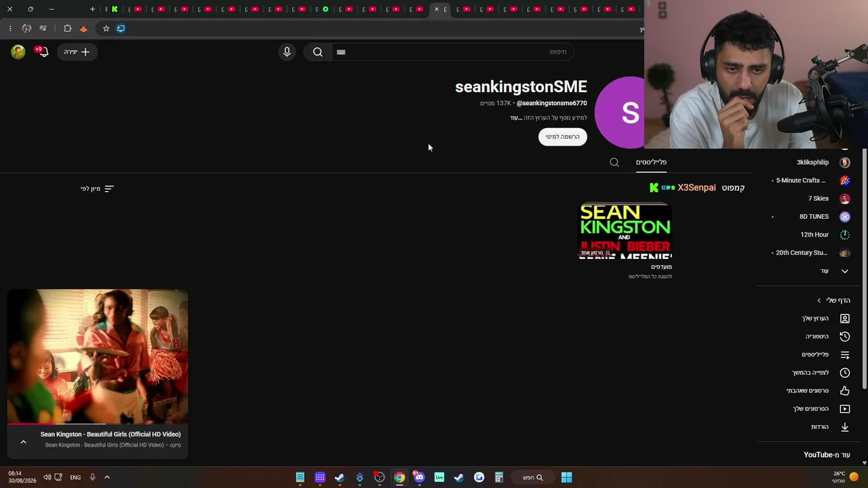Open the notifications bell with 9+ badge
The width and height of the screenshot is (868, 488).
(43, 52)
